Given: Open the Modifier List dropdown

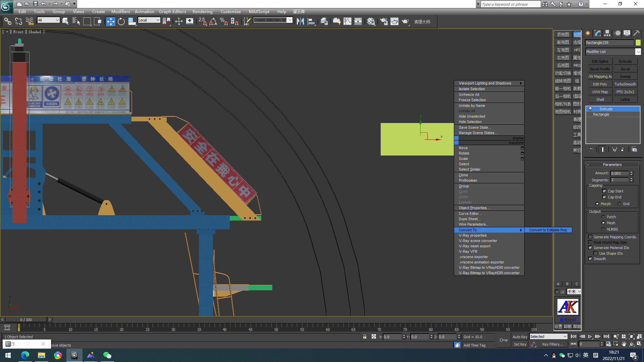Looking at the screenshot, I should point(638,52).
